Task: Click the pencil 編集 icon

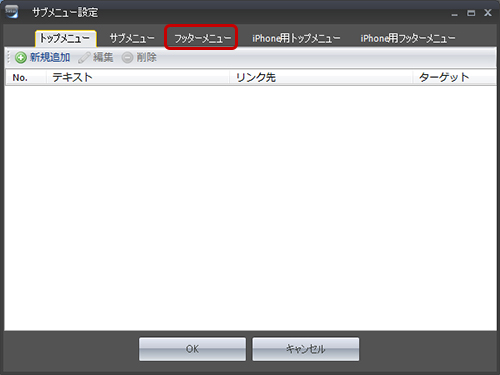Action: point(84,58)
